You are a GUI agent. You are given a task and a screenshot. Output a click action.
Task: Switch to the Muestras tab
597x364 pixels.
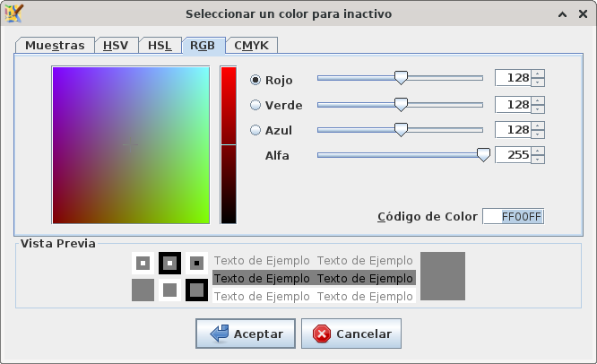[x=55, y=46]
